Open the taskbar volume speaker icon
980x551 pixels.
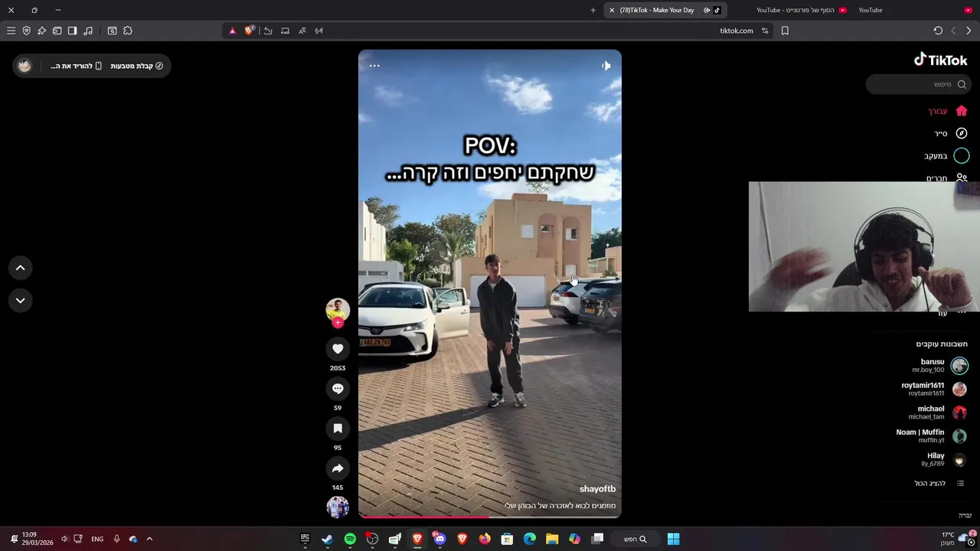pyautogui.click(x=64, y=539)
